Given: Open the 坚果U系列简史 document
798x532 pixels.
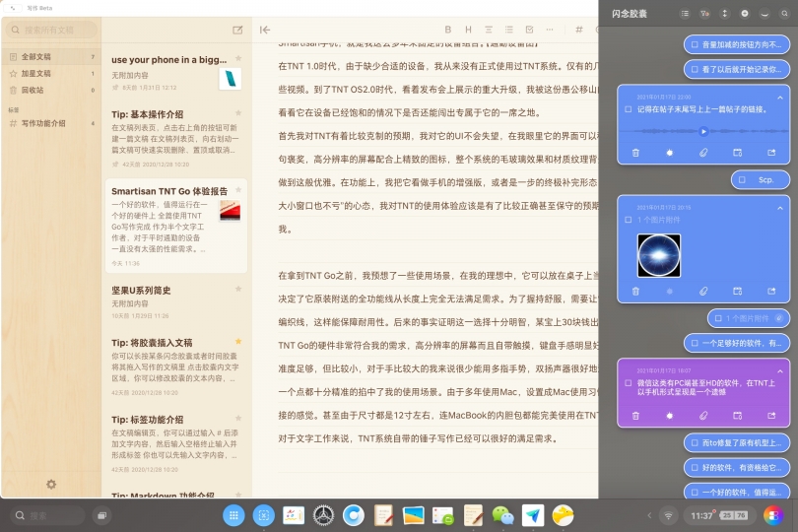Looking at the screenshot, I should 142,290.
